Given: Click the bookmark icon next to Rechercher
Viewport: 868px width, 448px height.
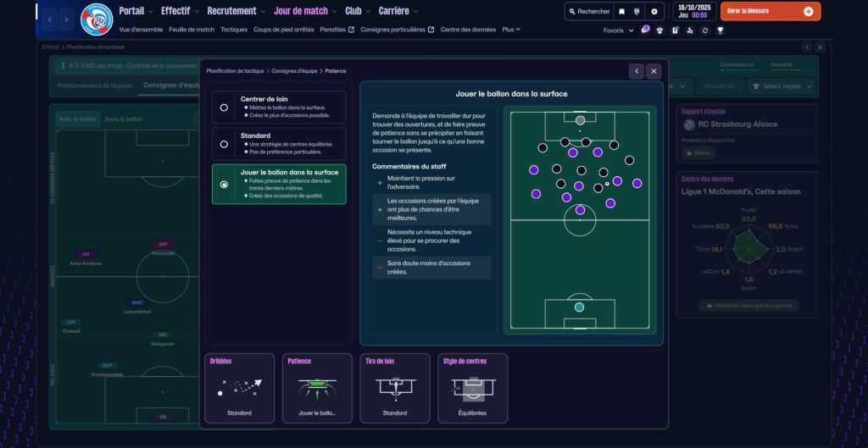Looking at the screenshot, I should coord(621,12).
